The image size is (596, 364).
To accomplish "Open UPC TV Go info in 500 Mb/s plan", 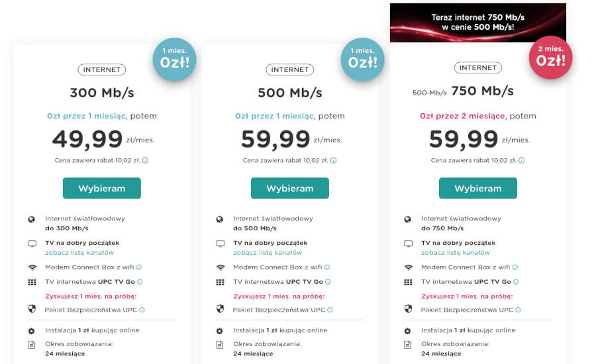I will [x=327, y=282].
